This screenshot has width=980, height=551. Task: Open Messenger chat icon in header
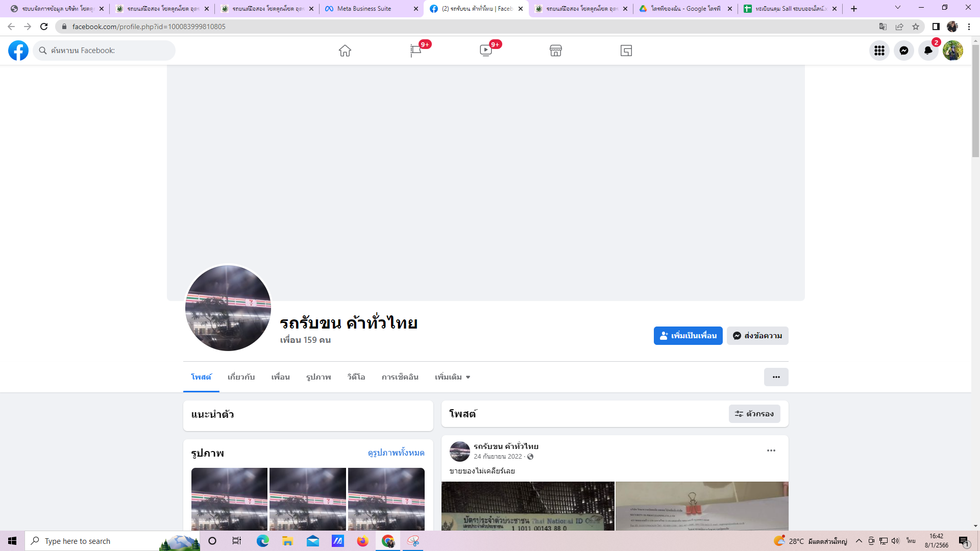[903, 51]
